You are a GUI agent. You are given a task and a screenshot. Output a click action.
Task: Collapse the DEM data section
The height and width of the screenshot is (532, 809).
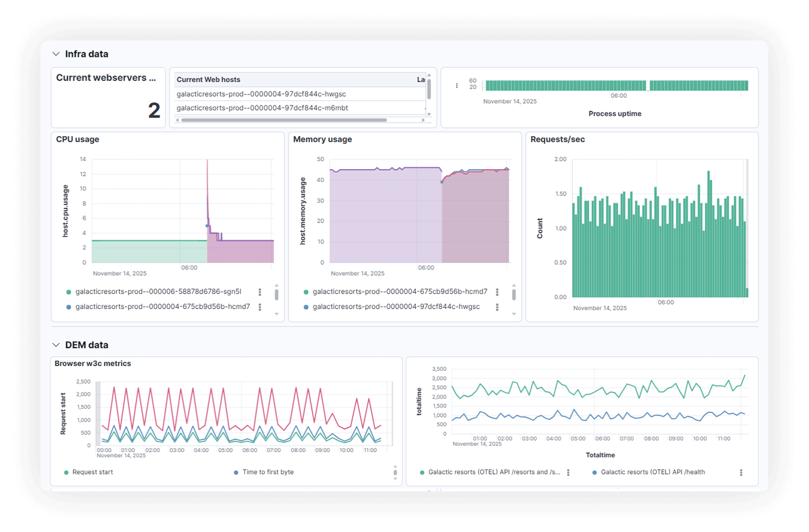[56, 344]
